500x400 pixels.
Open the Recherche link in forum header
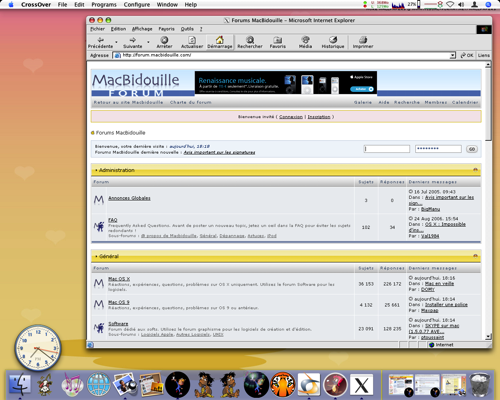[407, 102]
